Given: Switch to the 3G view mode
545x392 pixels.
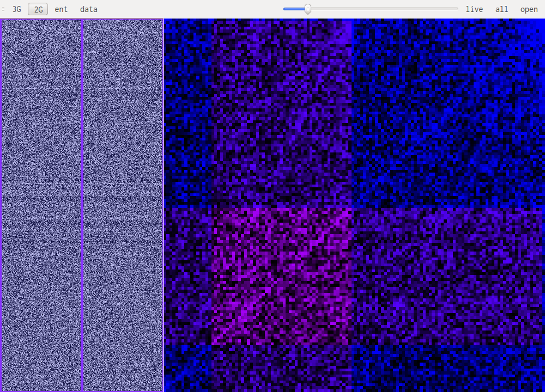Looking at the screenshot, I should 17,9.
